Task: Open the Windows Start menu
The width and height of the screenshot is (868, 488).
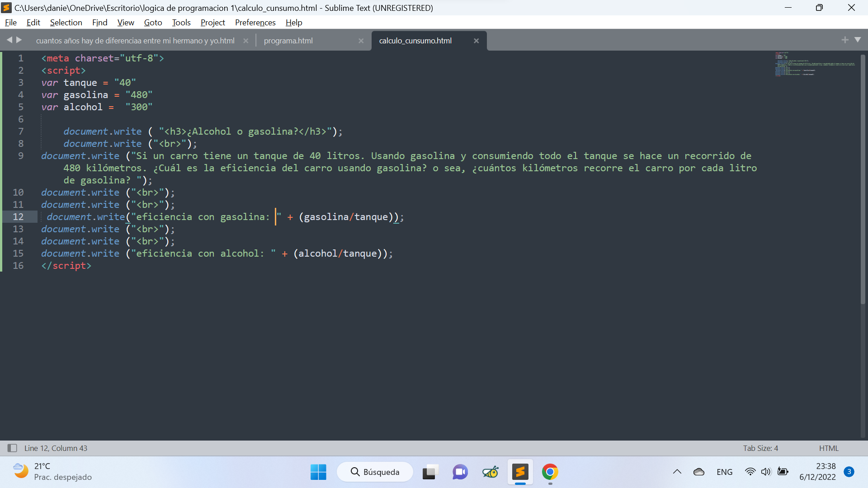Action: pos(318,472)
